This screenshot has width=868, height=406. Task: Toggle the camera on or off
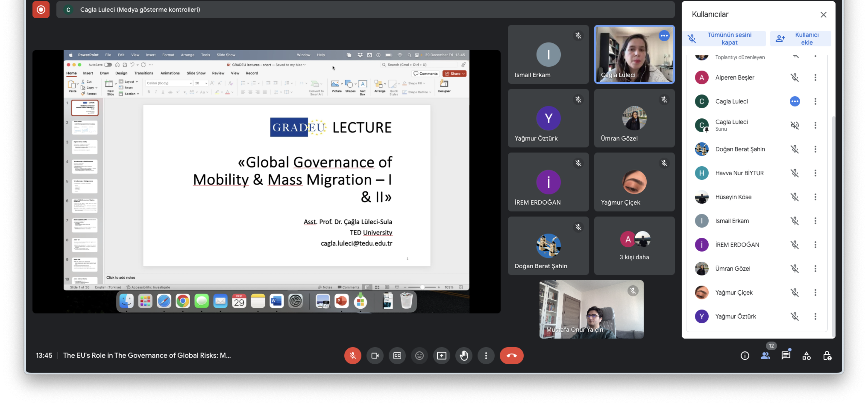[375, 355]
